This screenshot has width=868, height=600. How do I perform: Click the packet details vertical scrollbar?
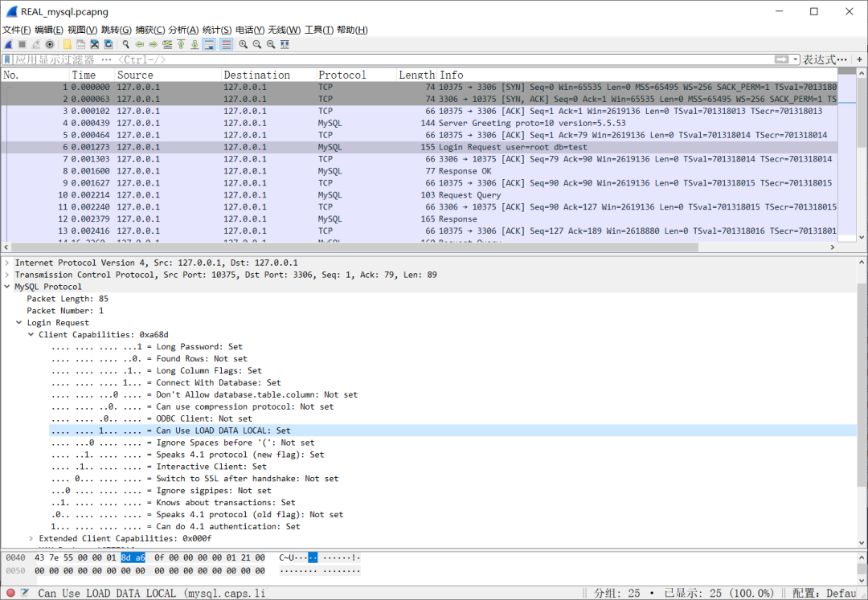862,387
